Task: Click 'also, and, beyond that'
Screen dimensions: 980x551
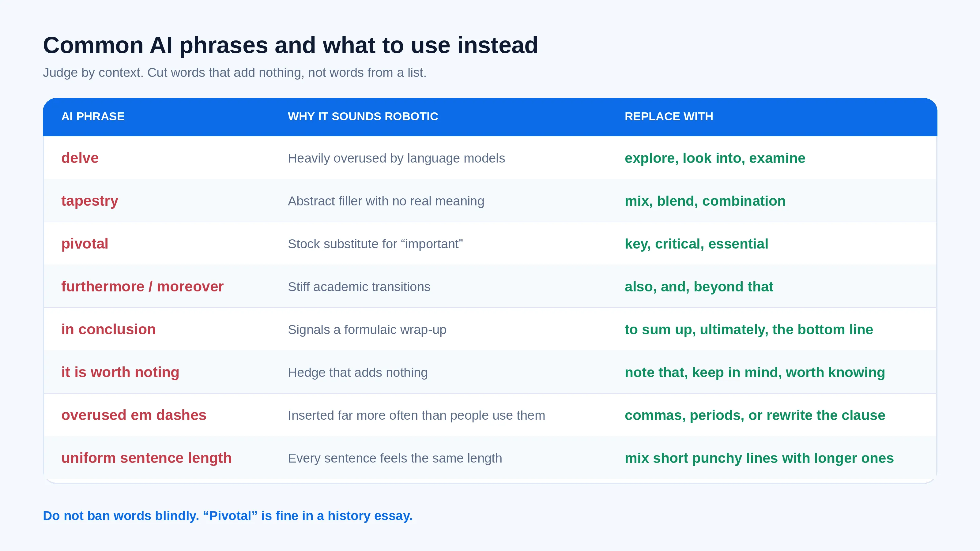Action: (699, 287)
